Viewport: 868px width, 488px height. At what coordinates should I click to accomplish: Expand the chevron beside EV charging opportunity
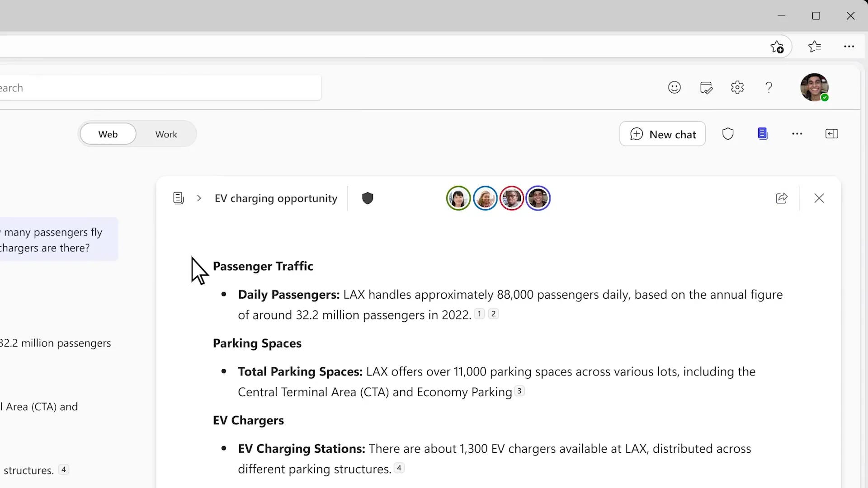point(199,198)
